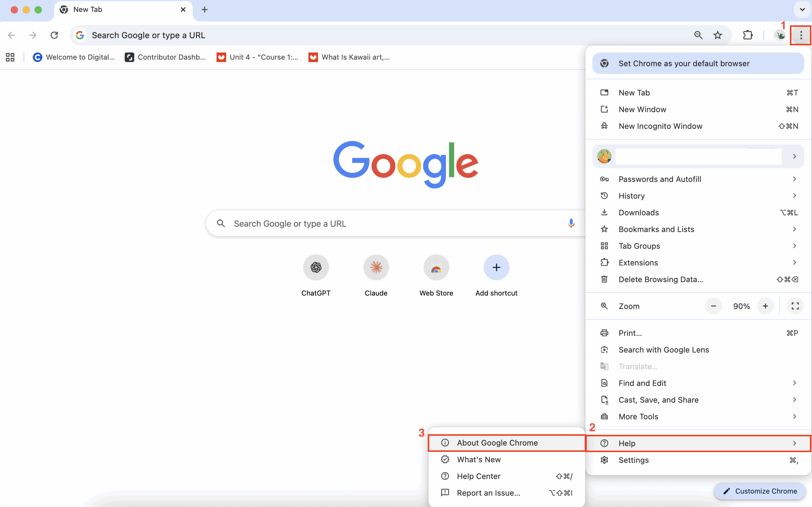This screenshot has width=812, height=507.
Task: Open a New Incognito Window
Action: (660, 126)
